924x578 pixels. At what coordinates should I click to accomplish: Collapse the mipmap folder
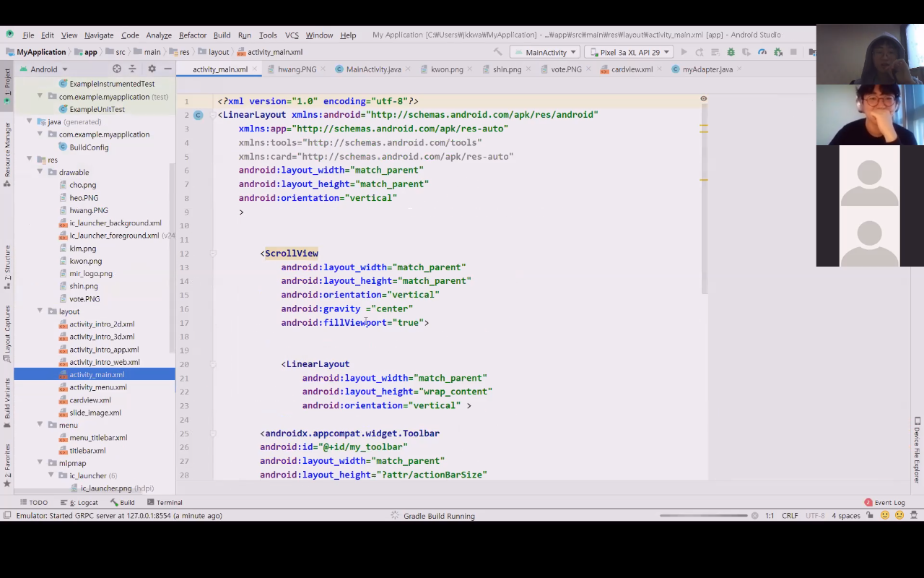(x=40, y=463)
